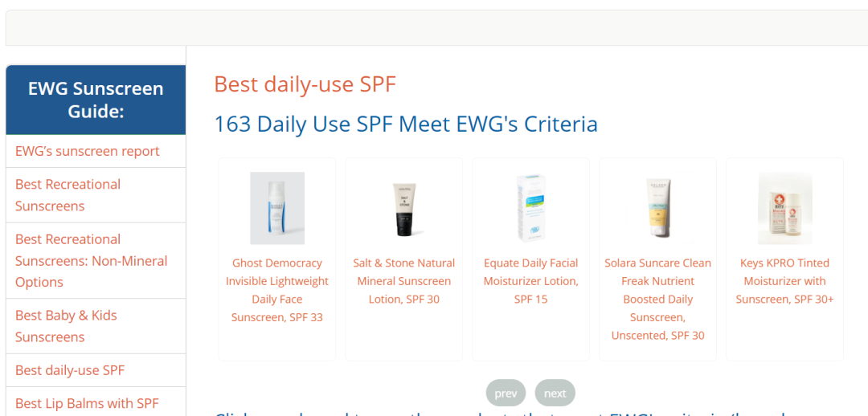Open Salt & Stone sunscreen product image

[404, 209]
